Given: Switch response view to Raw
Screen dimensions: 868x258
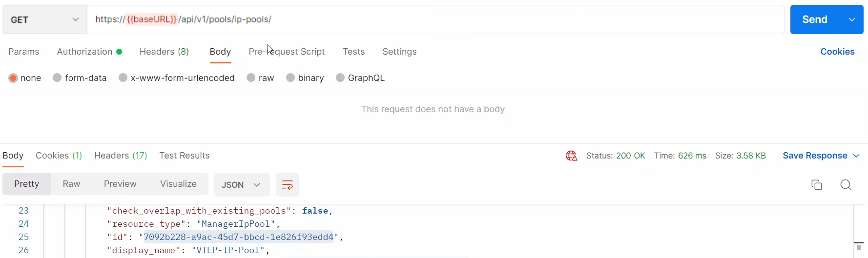Looking at the screenshot, I should (71, 184).
